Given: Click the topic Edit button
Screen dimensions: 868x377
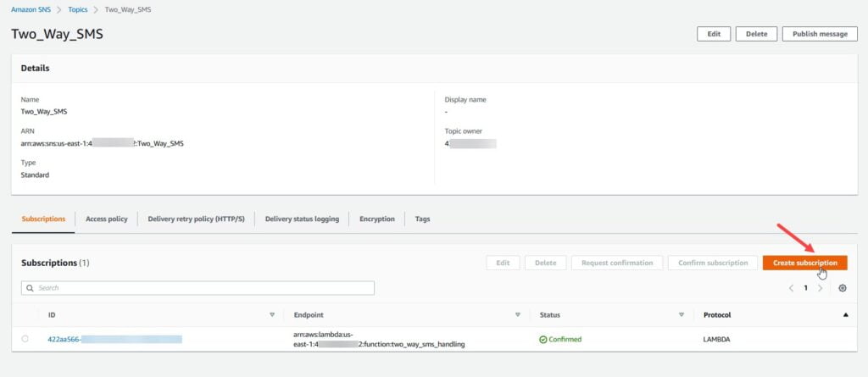Looking at the screenshot, I should tap(714, 34).
